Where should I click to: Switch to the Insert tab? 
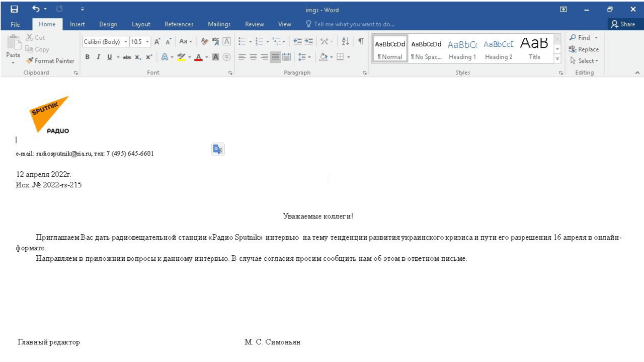click(77, 24)
